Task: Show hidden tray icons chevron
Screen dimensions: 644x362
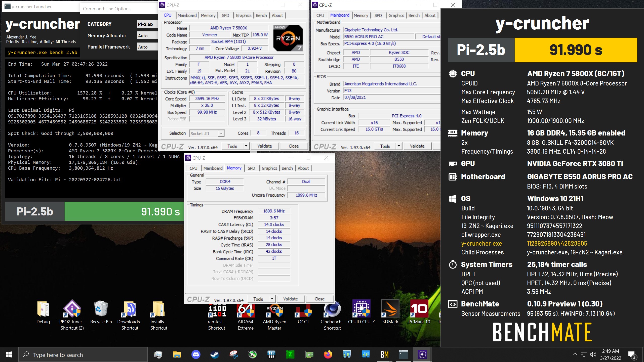Action: coord(575,355)
